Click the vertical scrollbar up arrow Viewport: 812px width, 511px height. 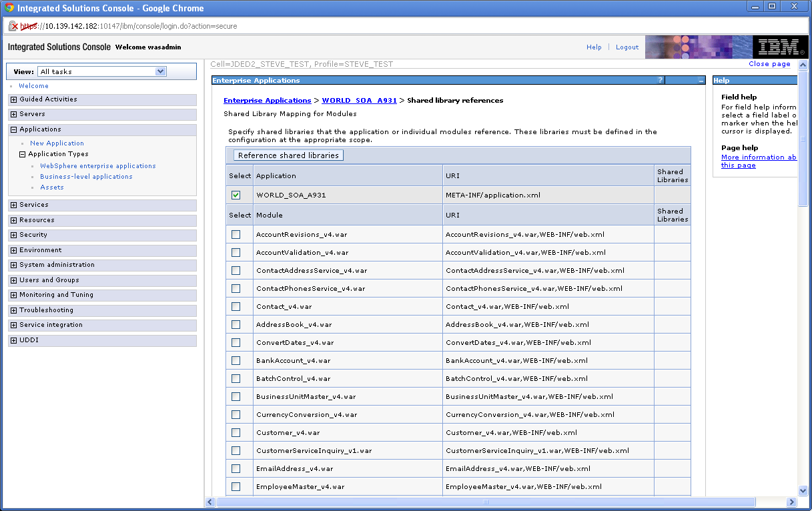(803, 64)
